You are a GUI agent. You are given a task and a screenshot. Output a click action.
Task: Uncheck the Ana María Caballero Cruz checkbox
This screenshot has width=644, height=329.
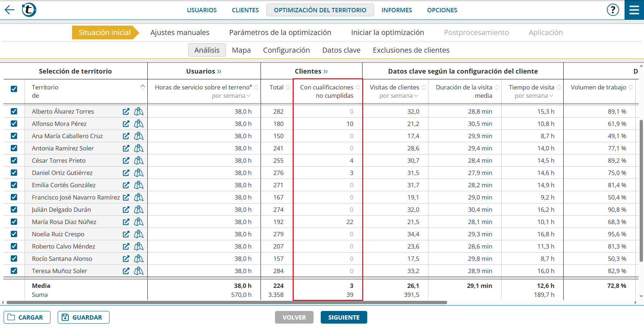(14, 136)
